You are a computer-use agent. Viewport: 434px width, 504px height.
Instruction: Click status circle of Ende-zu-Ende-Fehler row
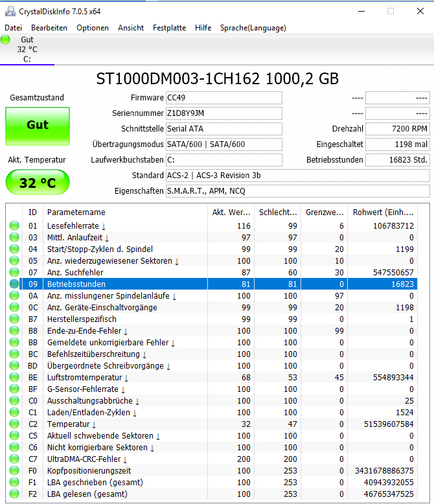click(x=14, y=331)
